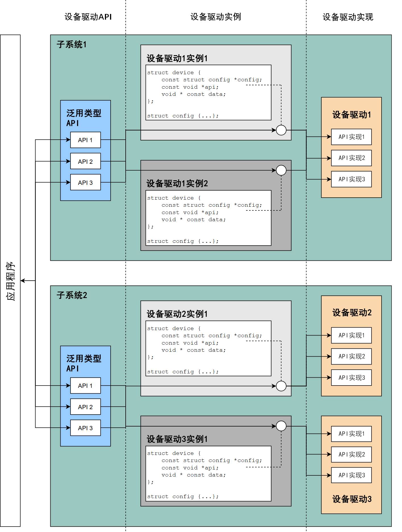Image resolution: width=402 pixels, height=532 pixels.
Task: Select the API 2 box in 子系统2
Action: pos(85,407)
